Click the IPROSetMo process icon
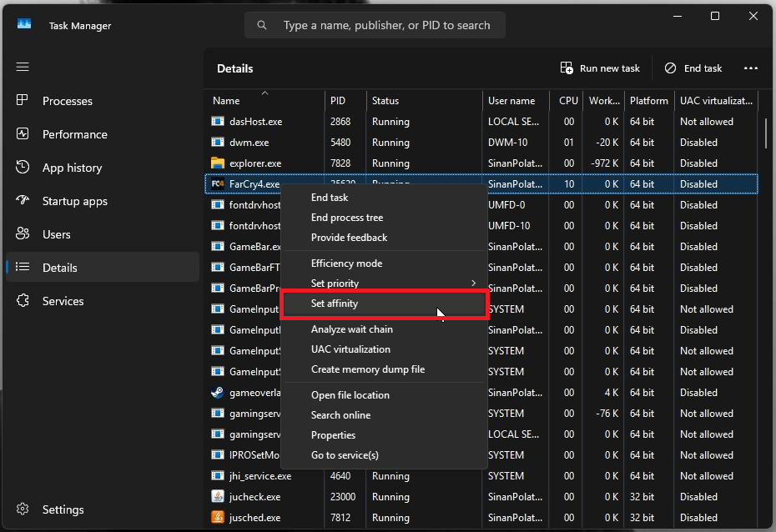776x532 pixels. (218, 455)
